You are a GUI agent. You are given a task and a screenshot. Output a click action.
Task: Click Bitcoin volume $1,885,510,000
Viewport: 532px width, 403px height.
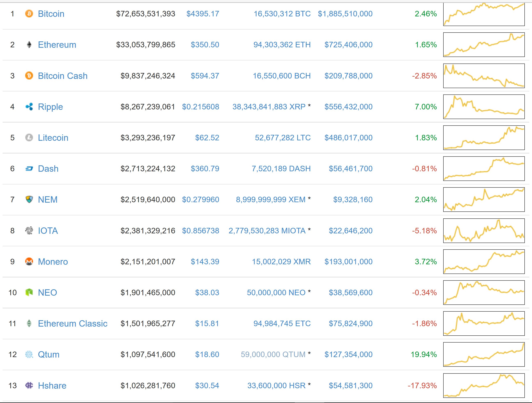[x=345, y=14]
